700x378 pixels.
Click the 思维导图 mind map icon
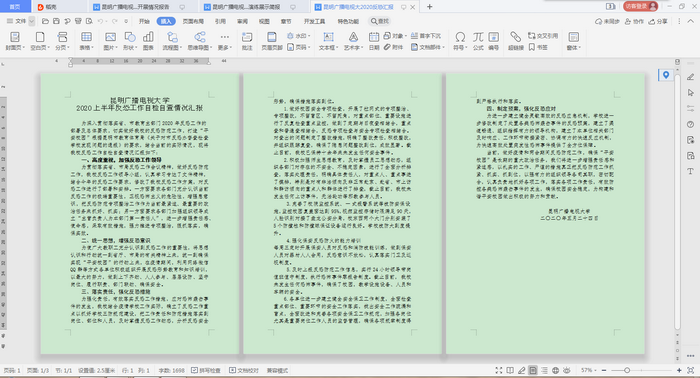(x=200, y=41)
